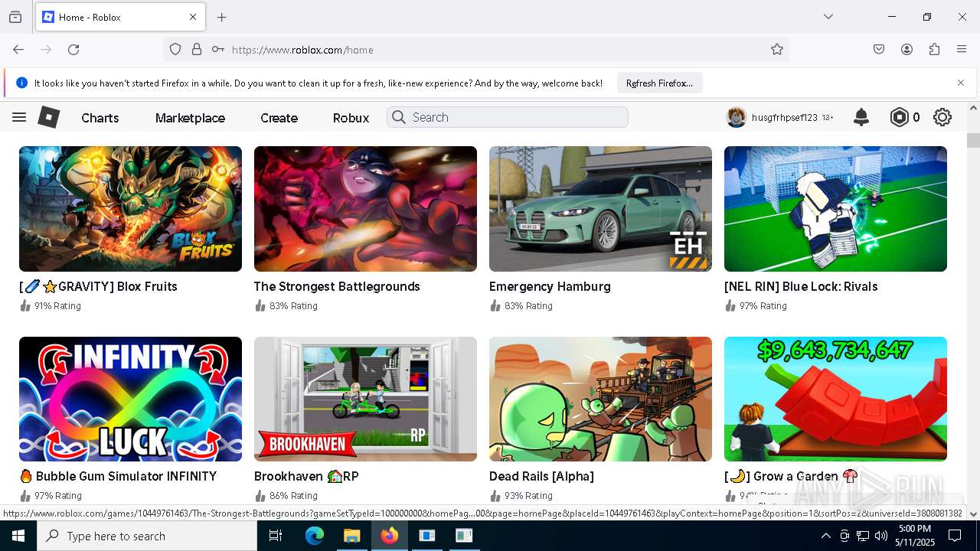The width and height of the screenshot is (980, 551).
Task: Click the page vertical scrollbar thumb
Action: coord(973,140)
